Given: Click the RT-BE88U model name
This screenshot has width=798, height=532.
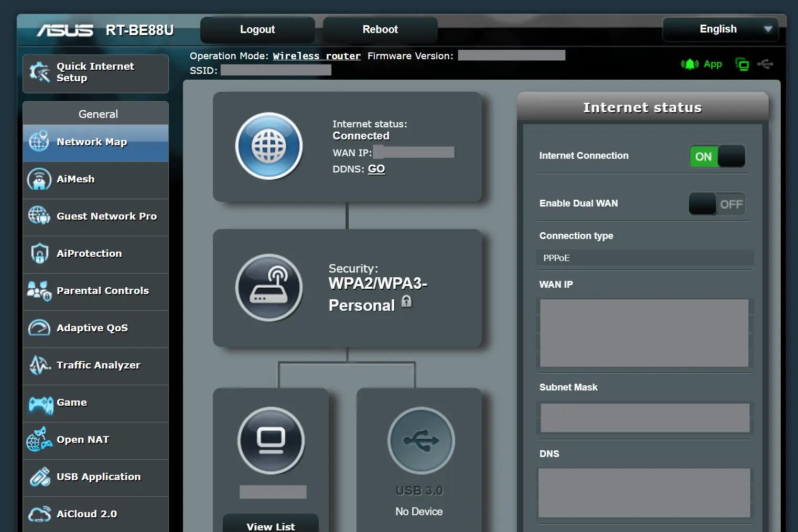Looking at the screenshot, I should 139,30.
